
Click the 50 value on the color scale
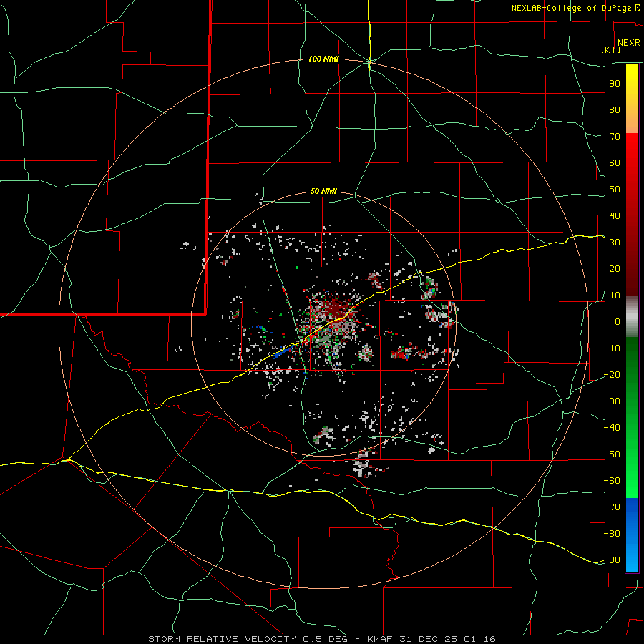point(615,190)
